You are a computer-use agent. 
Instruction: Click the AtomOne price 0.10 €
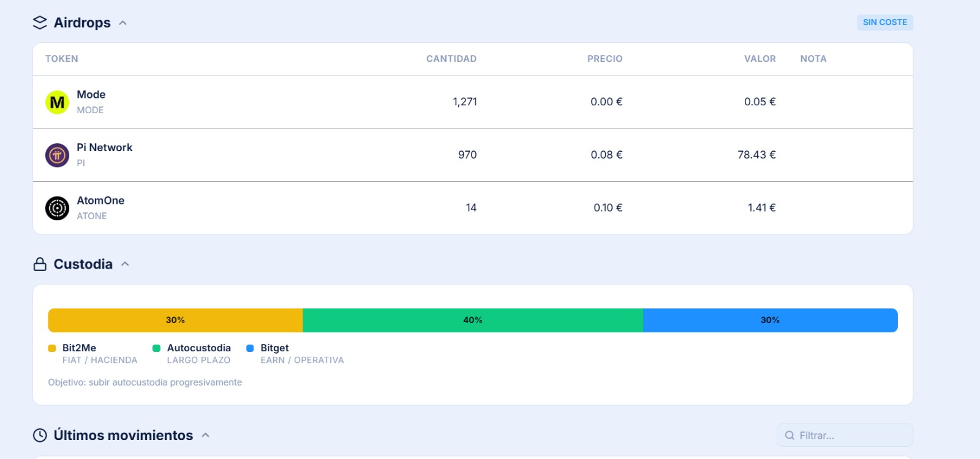(608, 207)
